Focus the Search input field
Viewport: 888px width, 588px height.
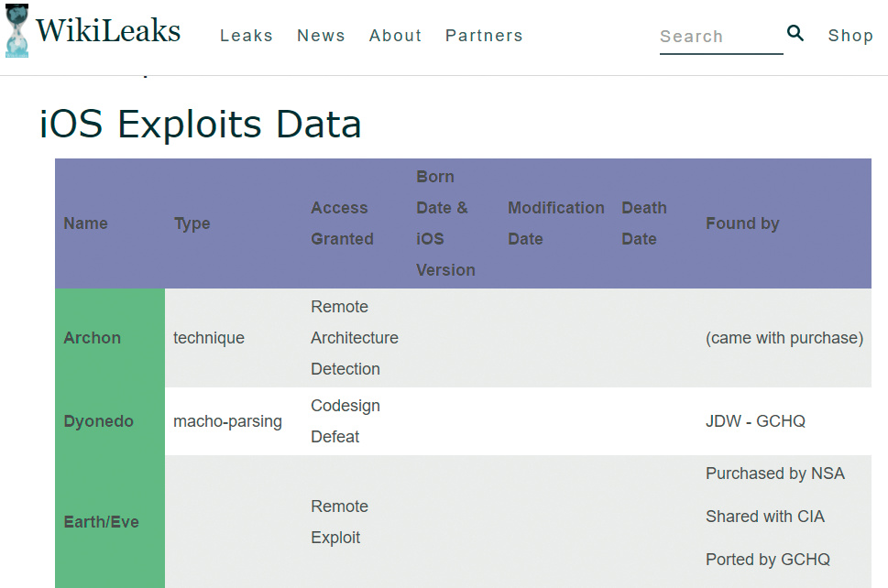coord(720,37)
